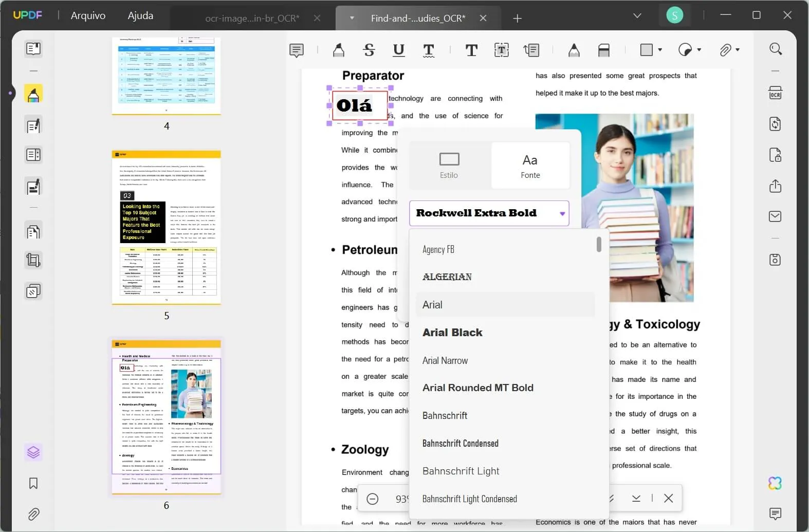809x532 pixels.
Task: Open the user account avatar S
Action: click(674, 15)
